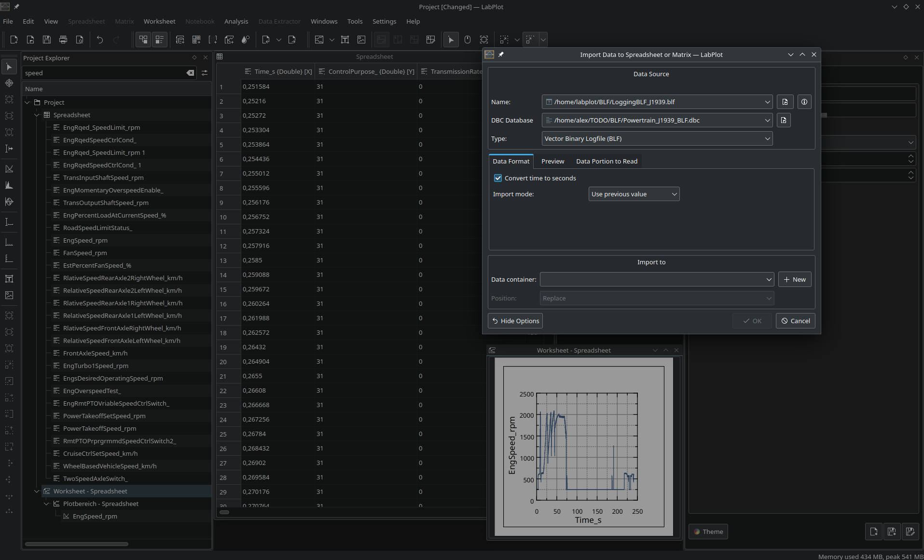Click the Print icon in the toolbar

[63, 40]
